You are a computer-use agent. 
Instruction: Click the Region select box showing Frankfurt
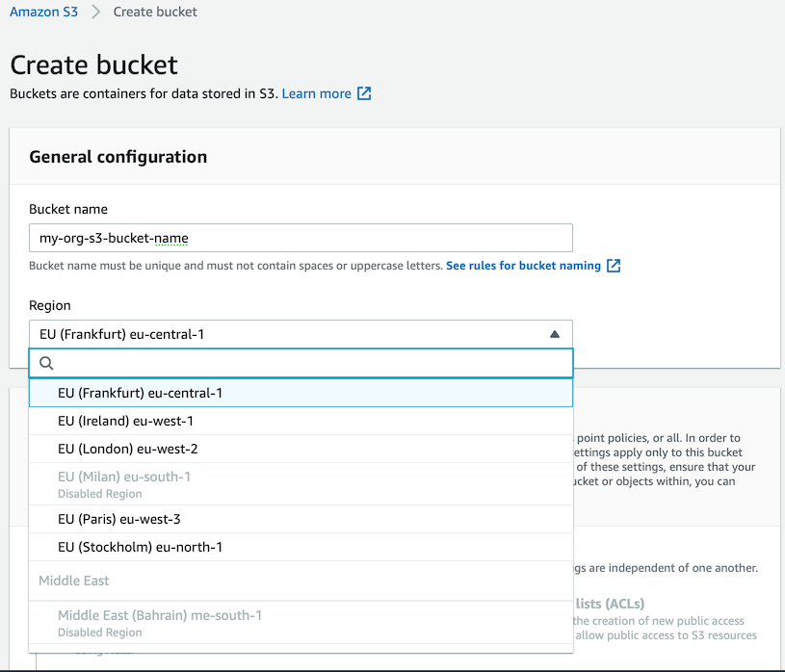point(289,334)
